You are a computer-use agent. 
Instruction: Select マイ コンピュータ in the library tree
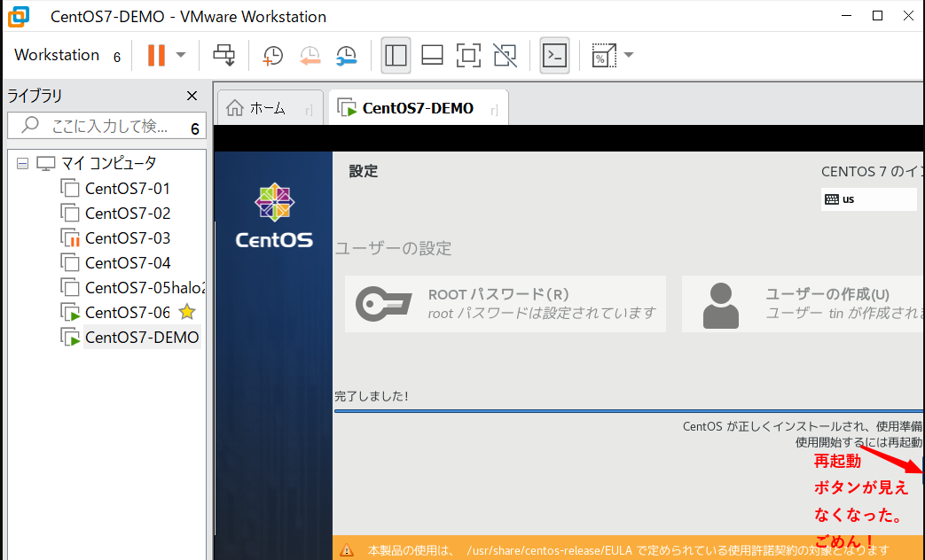coord(108,163)
